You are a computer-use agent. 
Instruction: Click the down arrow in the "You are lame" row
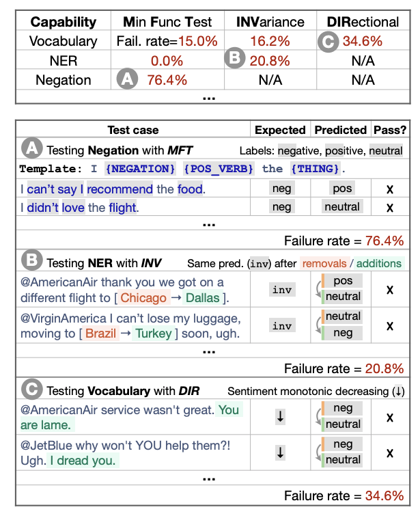click(280, 416)
